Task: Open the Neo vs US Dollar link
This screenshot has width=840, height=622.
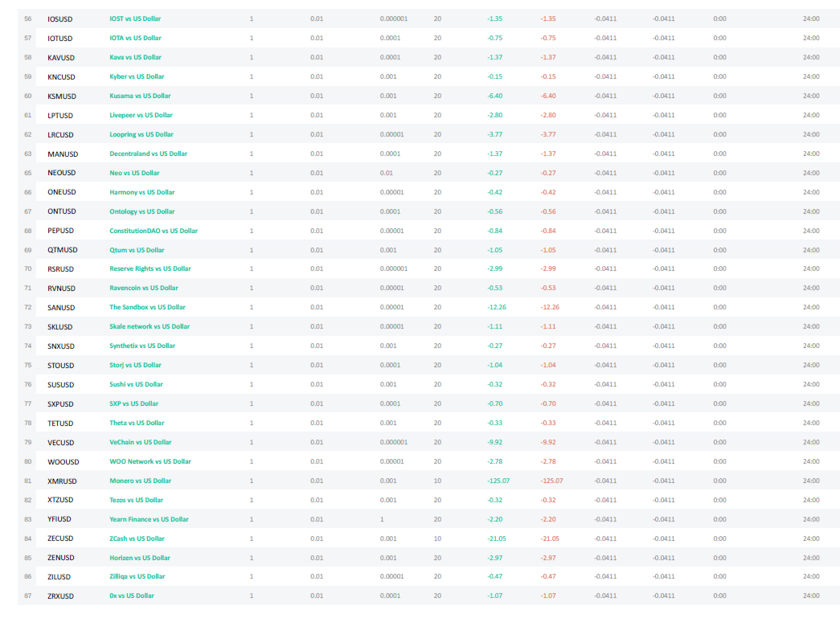Action: pyautogui.click(x=134, y=173)
